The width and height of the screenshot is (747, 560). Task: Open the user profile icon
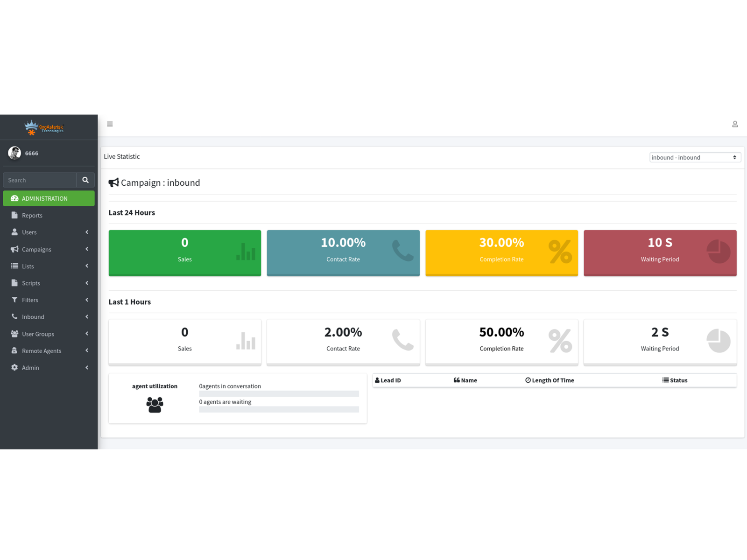[x=734, y=124]
